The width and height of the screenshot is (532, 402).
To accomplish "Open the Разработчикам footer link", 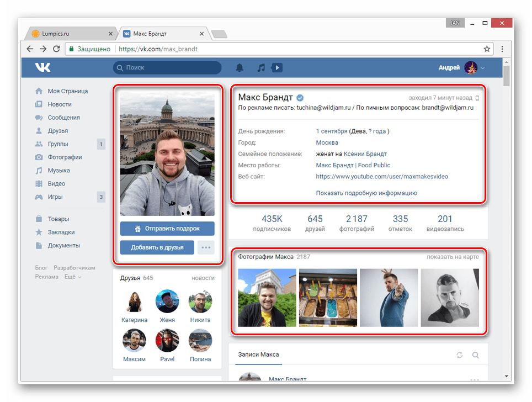I will tap(75, 268).
